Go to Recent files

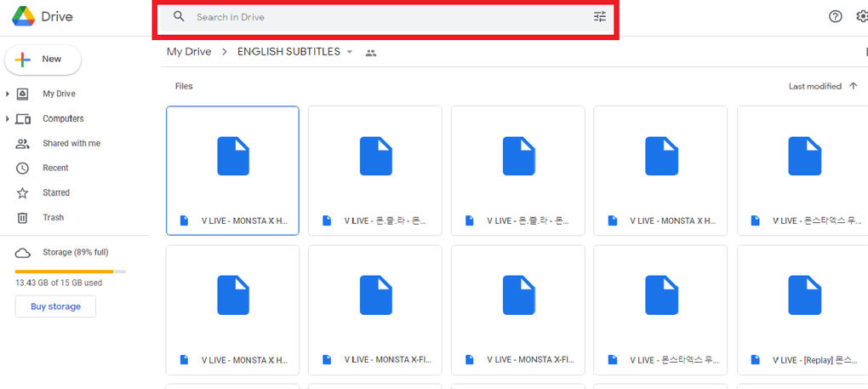55,169
